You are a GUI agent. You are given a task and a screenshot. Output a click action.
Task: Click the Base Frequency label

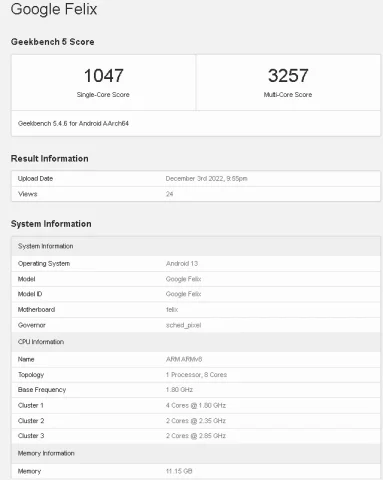coord(42,390)
